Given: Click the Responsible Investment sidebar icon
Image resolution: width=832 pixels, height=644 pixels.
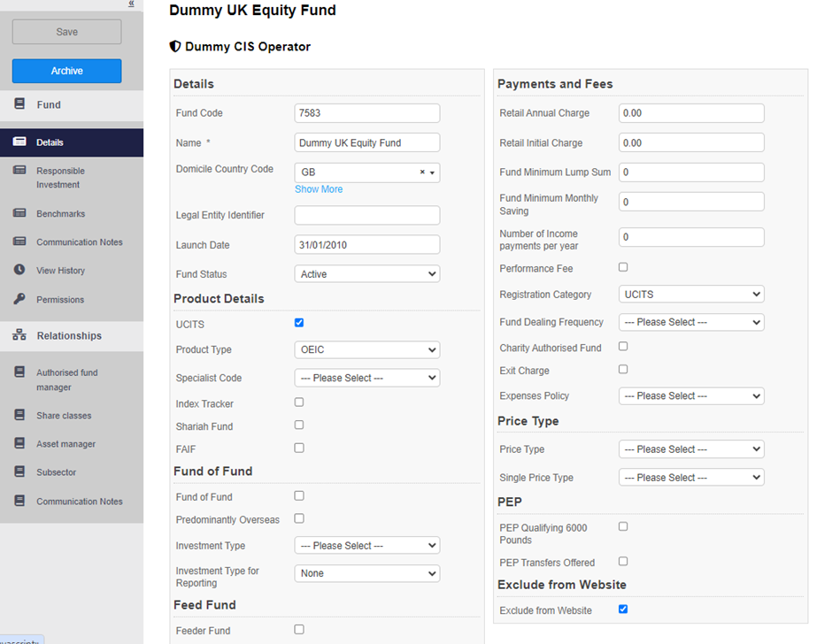Looking at the screenshot, I should 19,171.
